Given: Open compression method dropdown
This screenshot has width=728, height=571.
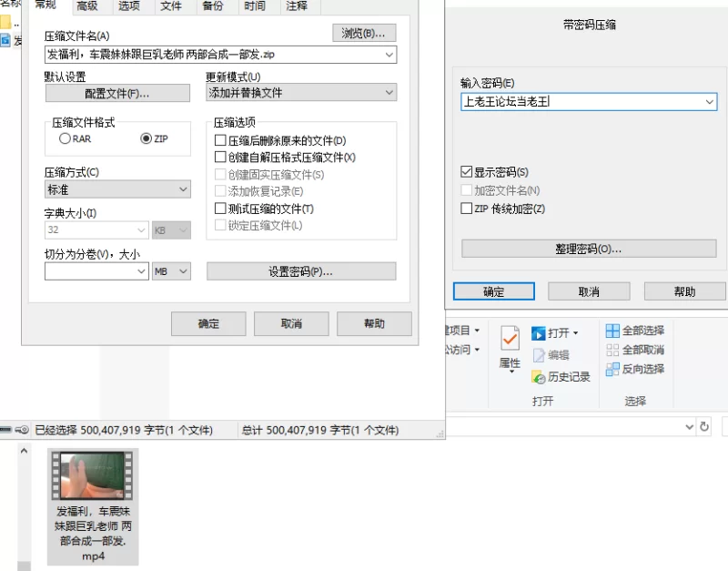Looking at the screenshot, I should [x=183, y=189].
